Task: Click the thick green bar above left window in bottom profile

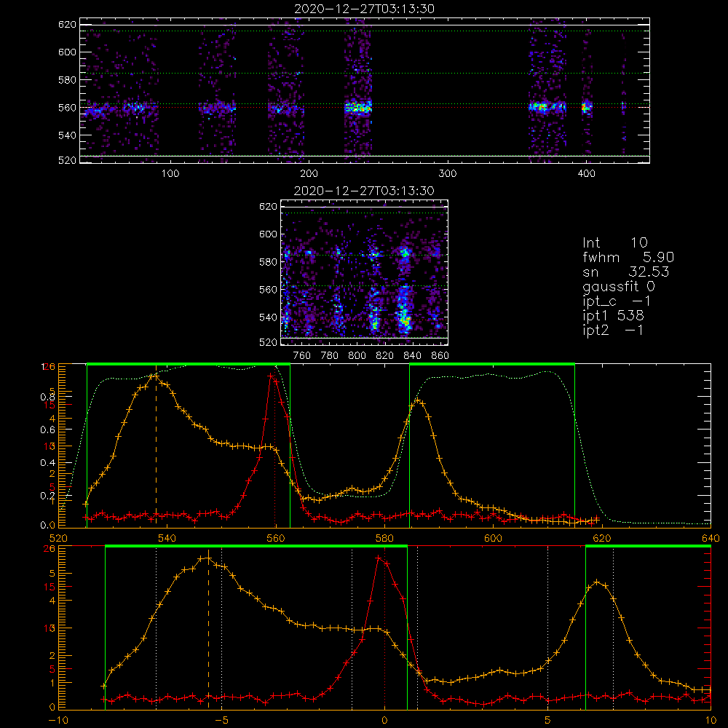Action: [x=256, y=547]
